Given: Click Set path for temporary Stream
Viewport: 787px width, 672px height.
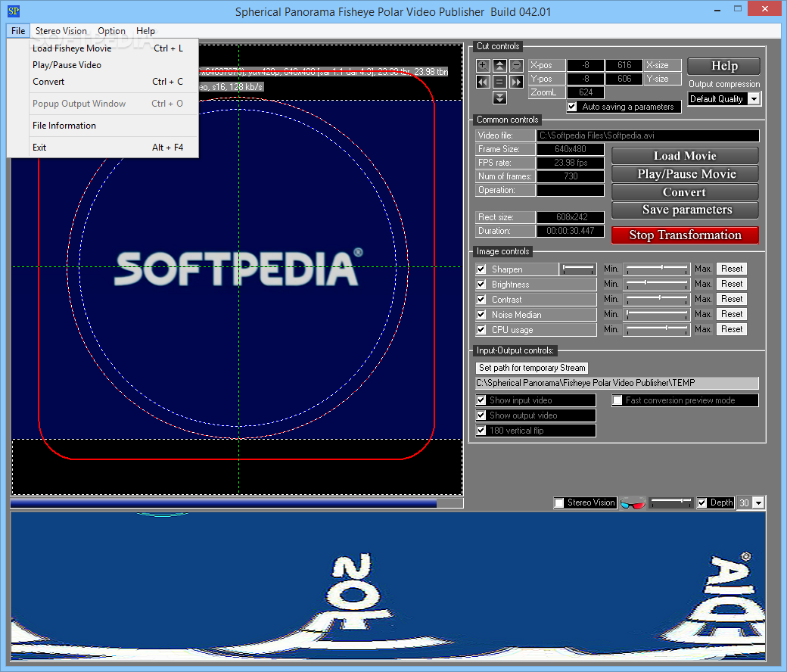Looking at the screenshot, I should [532, 368].
